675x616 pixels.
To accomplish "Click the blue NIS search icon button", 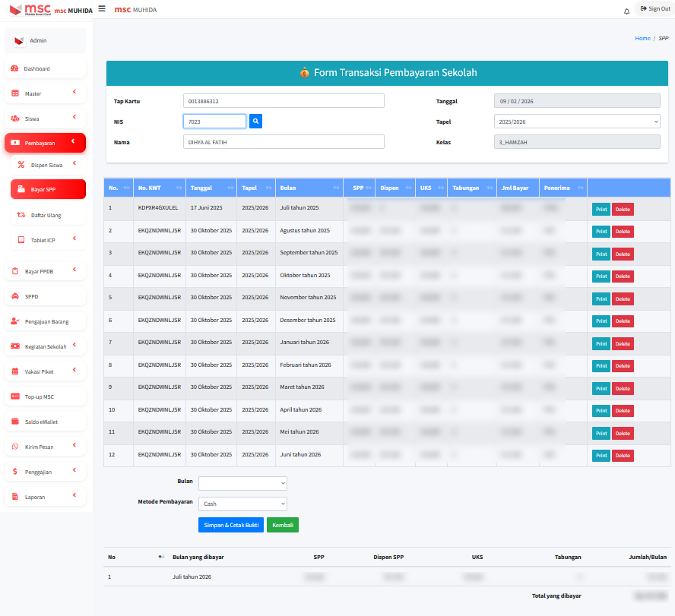I will [255, 121].
